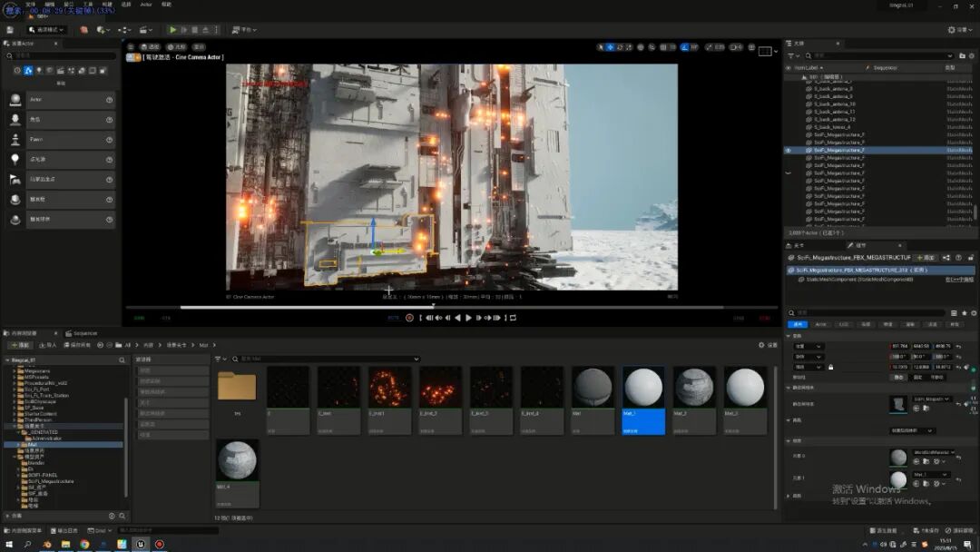The height and width of the screenshot is (552, 980).
Task: Click search icon in content folder tree header
Action: pos(122,360)
